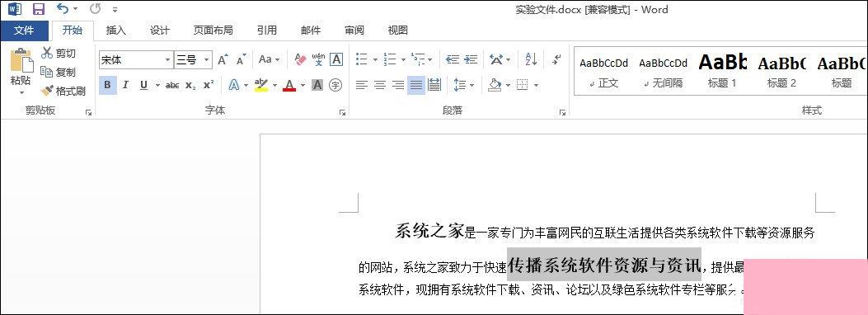Open underline style dropdown arrow
Image resolution: width=868 pixels, height=315 pixels.
(157, 86)
